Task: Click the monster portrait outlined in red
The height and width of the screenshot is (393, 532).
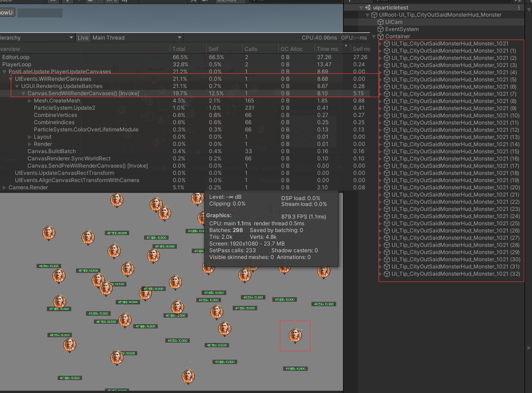Action: tap(295, 335)
